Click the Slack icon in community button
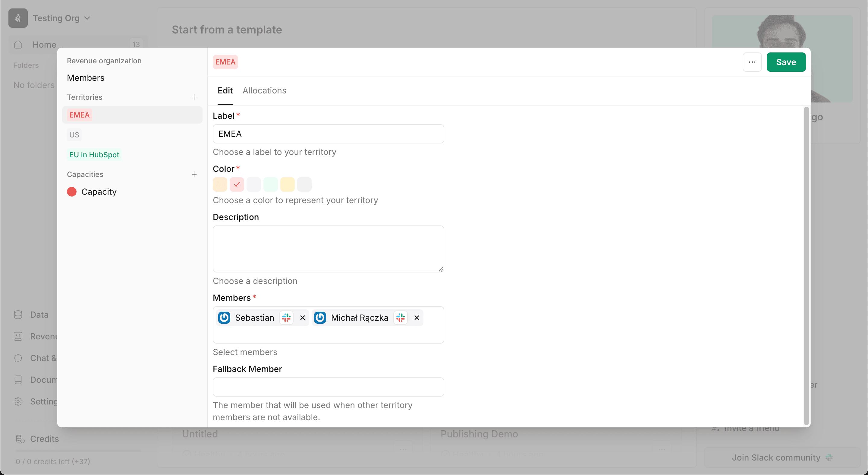Viewport: 868px width, 475px height. (829, 457)
